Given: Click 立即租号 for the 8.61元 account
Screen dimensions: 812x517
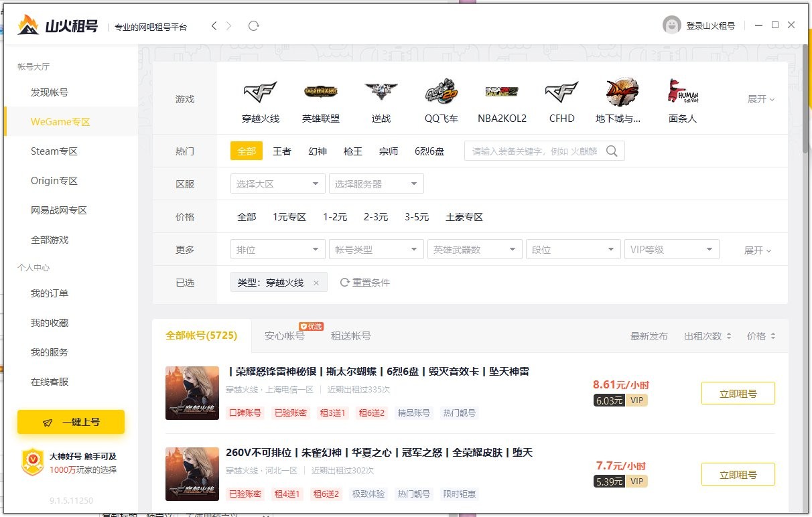Looking at the screenshot, I should click(x=738, y=393).
